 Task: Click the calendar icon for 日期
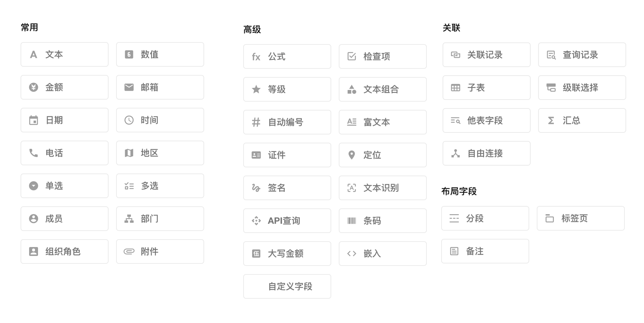[x=34, y=120]
